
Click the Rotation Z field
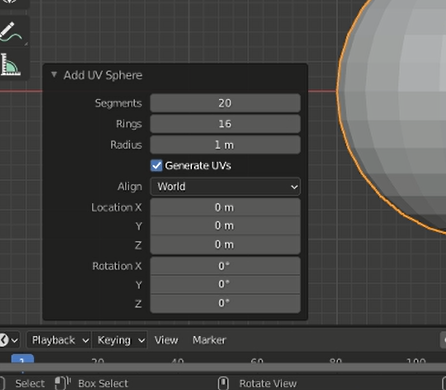[x=225, y=303]
